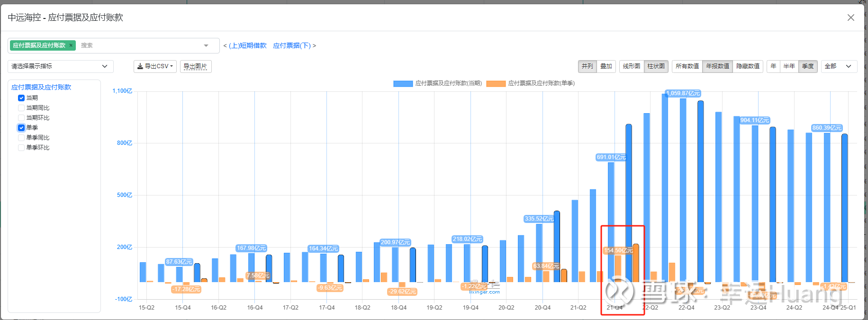Switch layout to 叠加
Viewport: 868px width, 320px height.
click(606, 66)
